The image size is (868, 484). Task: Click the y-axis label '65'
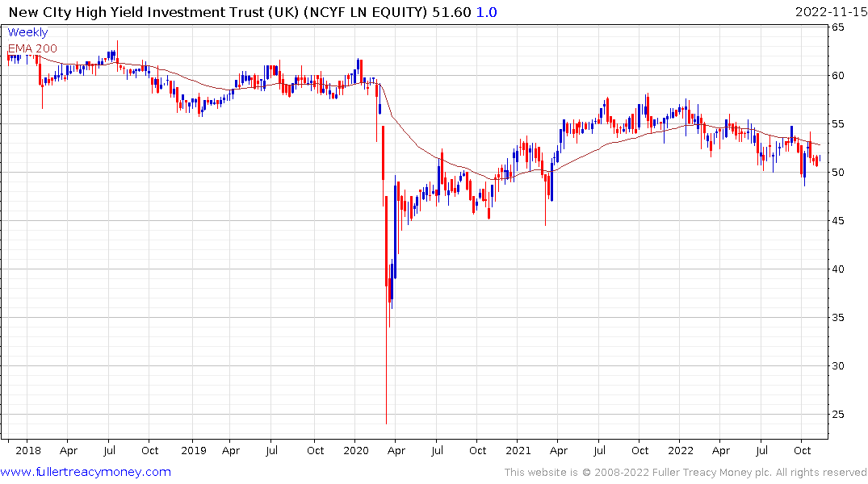click(x=838, y=27)
